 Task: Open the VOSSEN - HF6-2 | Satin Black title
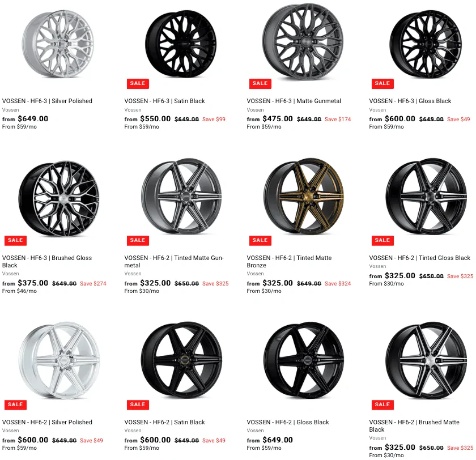[164, 422]
